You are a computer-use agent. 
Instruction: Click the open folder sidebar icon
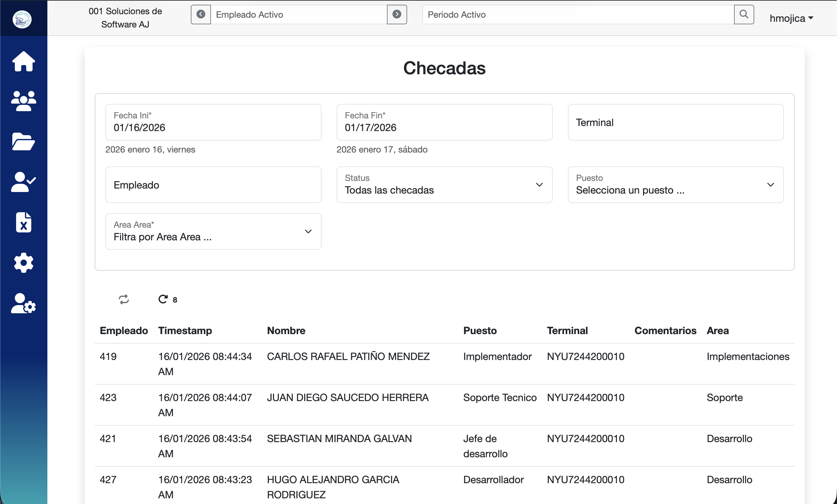click(x=23, y=141)
